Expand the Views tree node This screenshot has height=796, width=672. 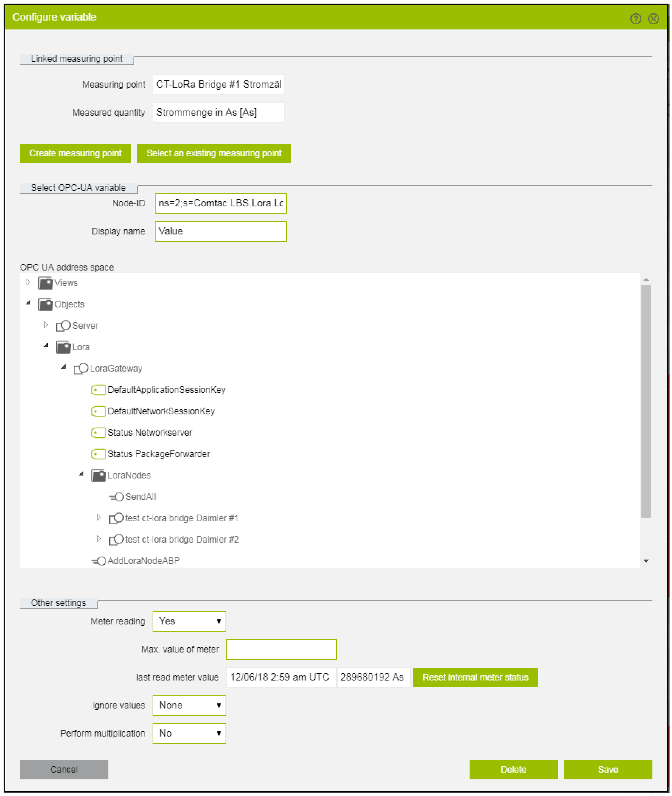pos(28,282)
